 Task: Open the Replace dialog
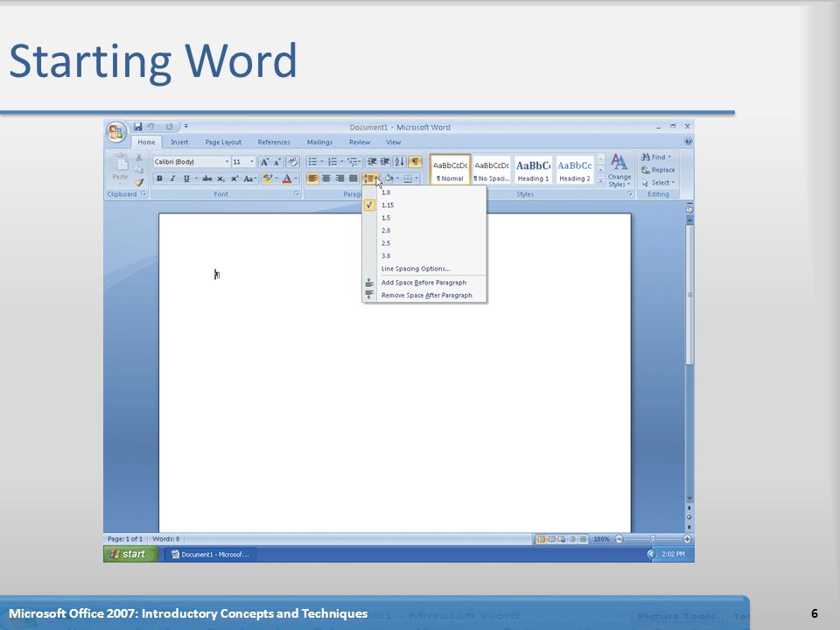point(658,170)
